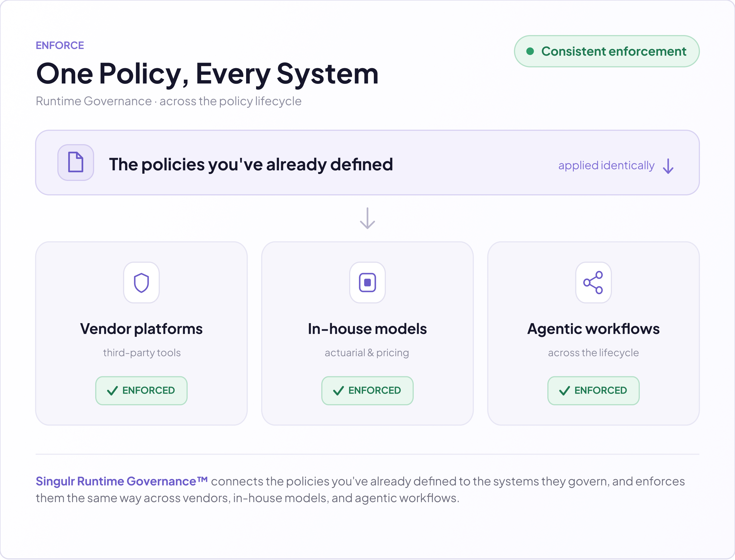The width and height of the screenshot is (735, 560).
Task: Click the share-nodes icon for Agentic workflows
Action: [593, 283]
